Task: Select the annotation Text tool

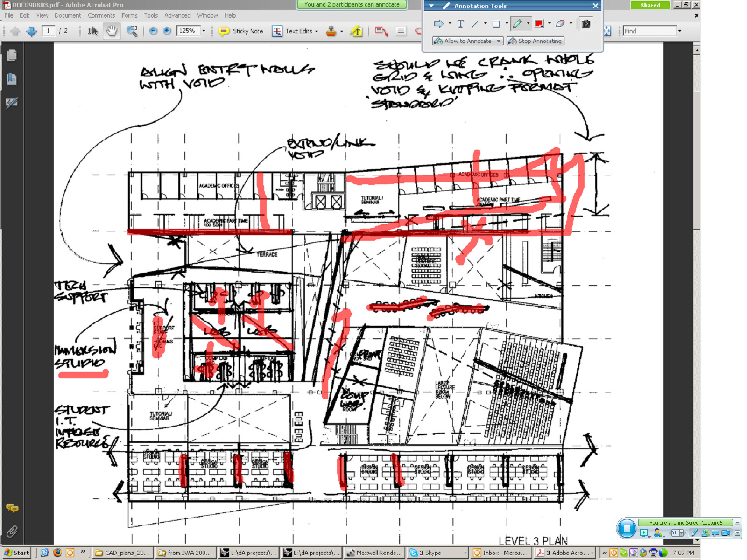Action: (x=461, y=24)
